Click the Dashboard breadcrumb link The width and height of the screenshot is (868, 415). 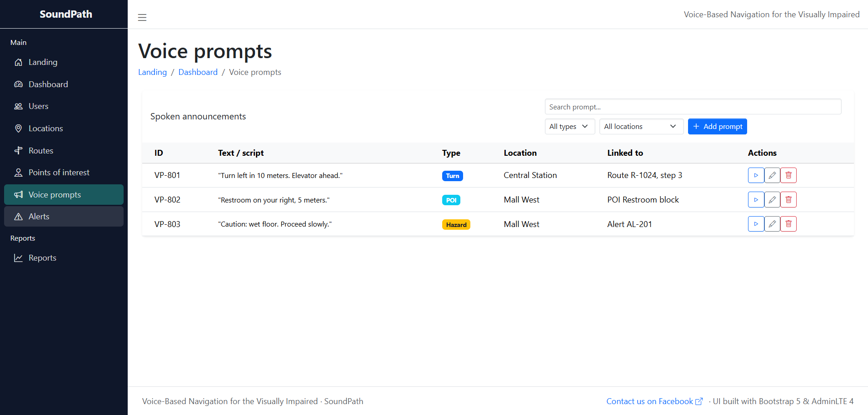pos(198,72)
